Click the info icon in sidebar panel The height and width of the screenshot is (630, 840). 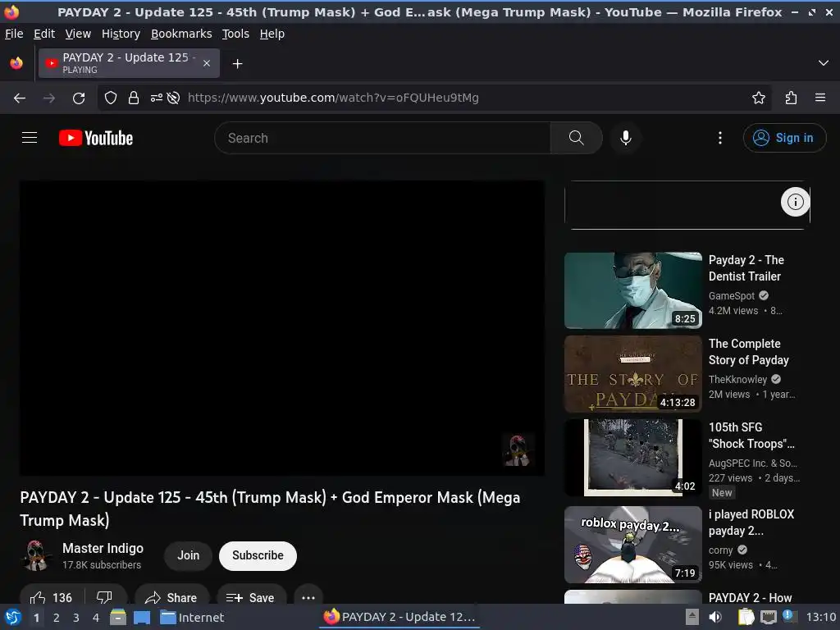coord(795,202)
